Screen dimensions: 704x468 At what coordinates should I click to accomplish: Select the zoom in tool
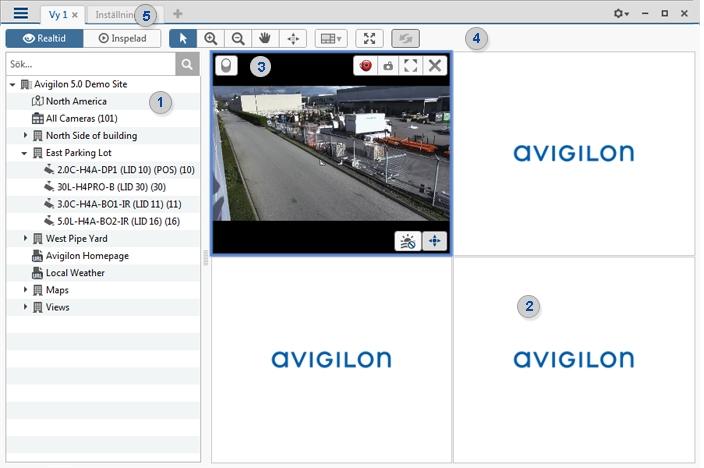[211, 39]
